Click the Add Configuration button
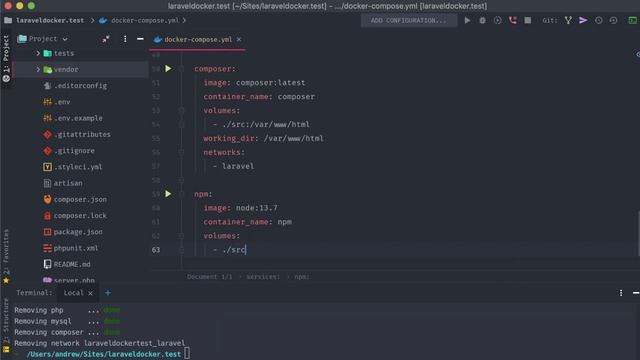 (x=409, y=20)
